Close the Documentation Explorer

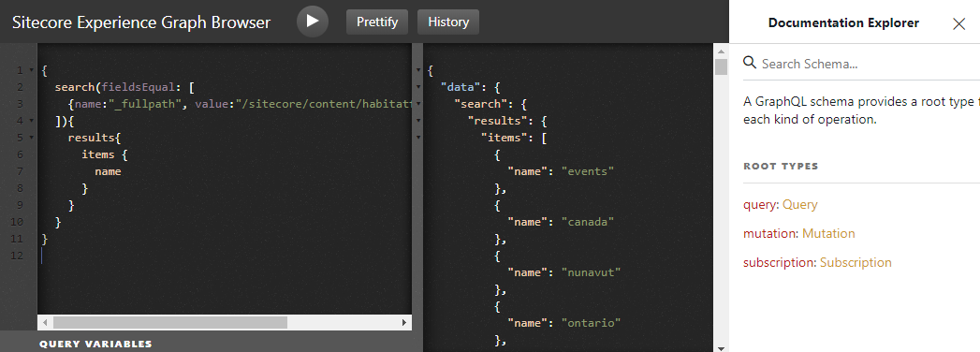[x=958, y=23]
